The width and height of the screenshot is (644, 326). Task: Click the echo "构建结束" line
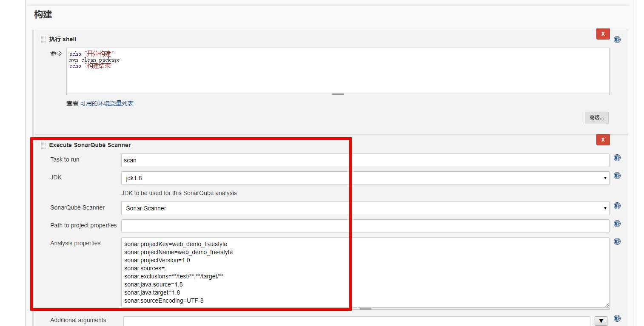click(92, 66)
